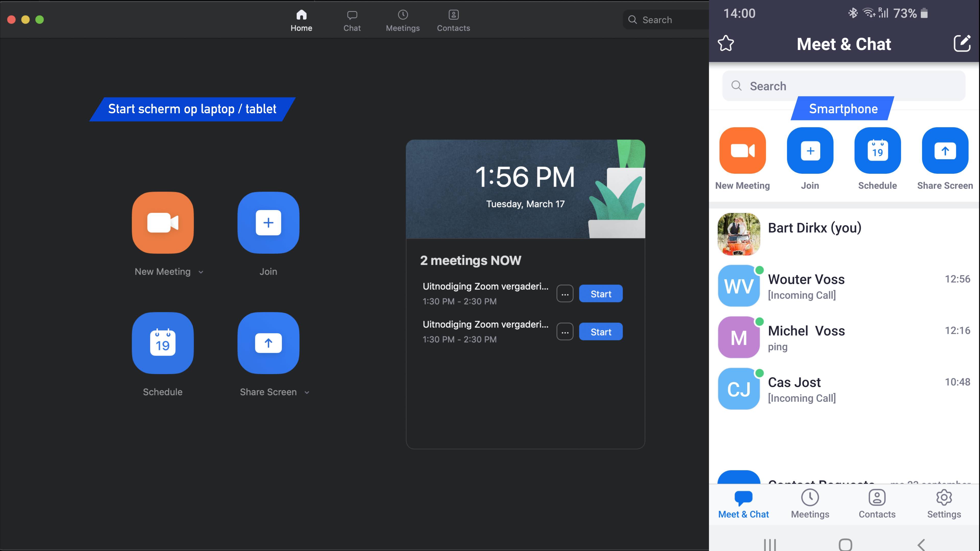Start the first Uitnodiging Zoom meeting

pyautogui.click(x=600, y=294)
